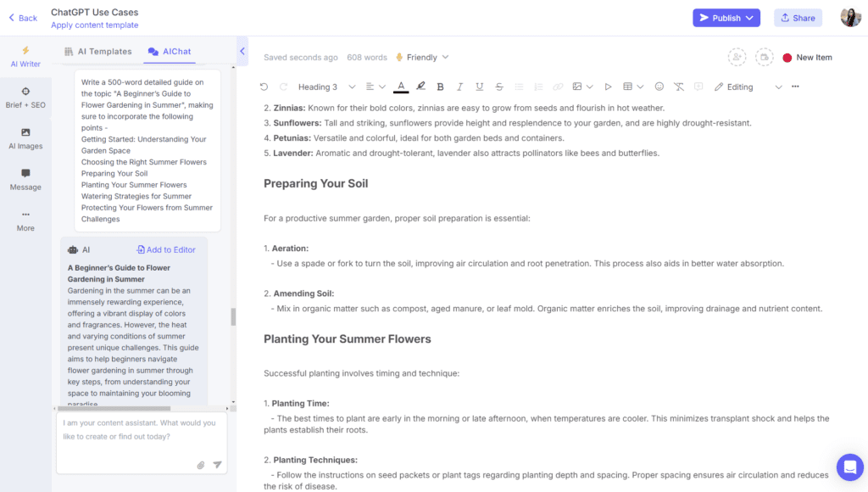This screenshot has height=492, width=868.
Task: Open the Brief + SEO sidebar panel
Action: [25, 98]
